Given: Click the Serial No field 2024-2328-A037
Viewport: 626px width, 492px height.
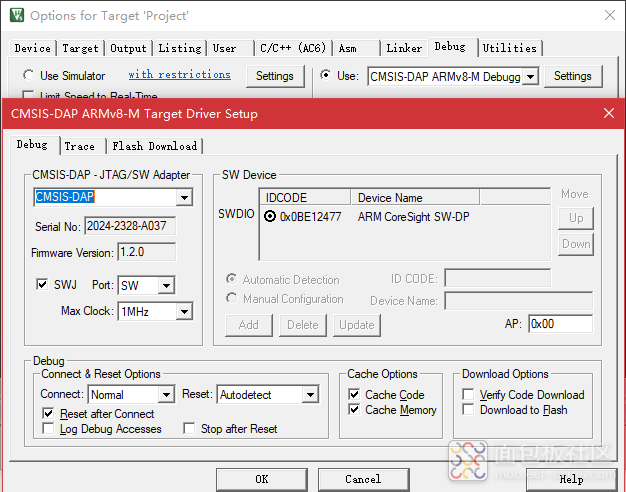Looking at the screenshot, I should [130, 226].
